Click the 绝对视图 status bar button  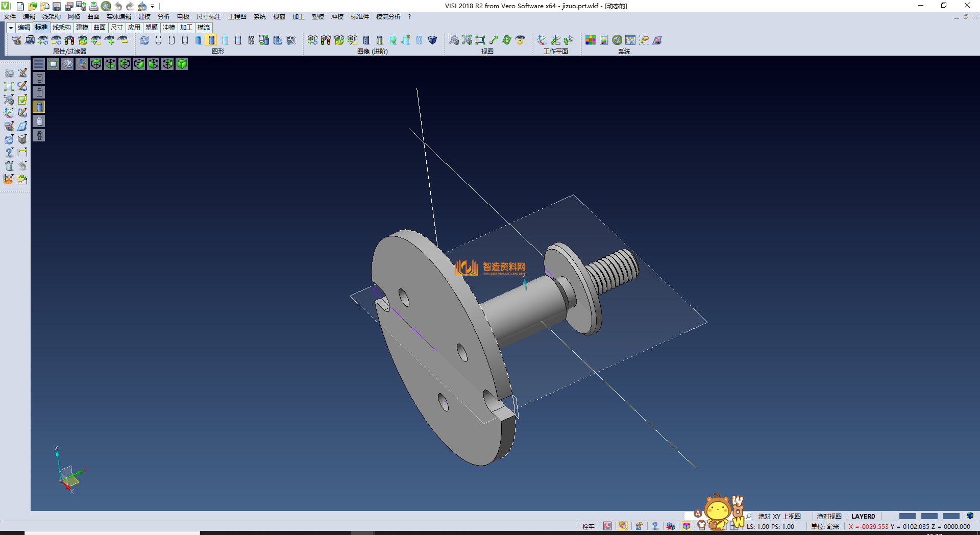(x=829, y=516)
